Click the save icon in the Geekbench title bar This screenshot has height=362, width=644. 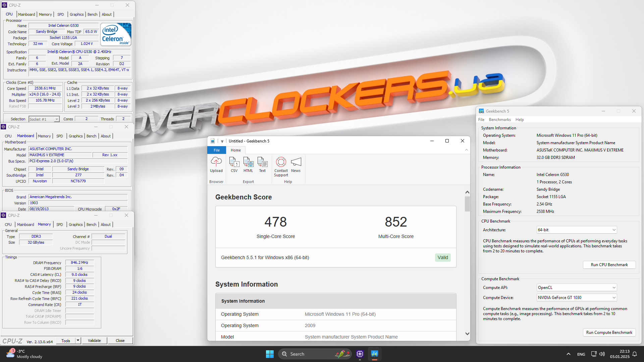tap(213, 141)
